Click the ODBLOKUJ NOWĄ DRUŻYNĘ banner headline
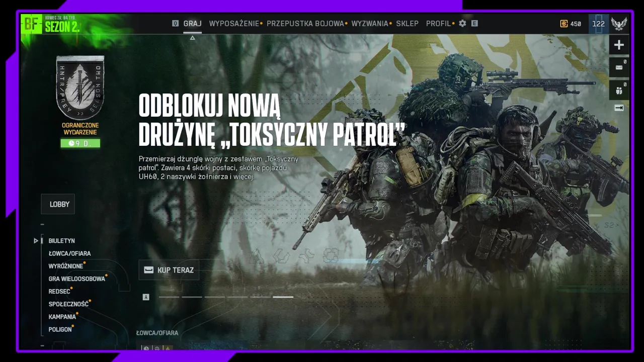Screen dimensions: 644x362 coord(272,121)
